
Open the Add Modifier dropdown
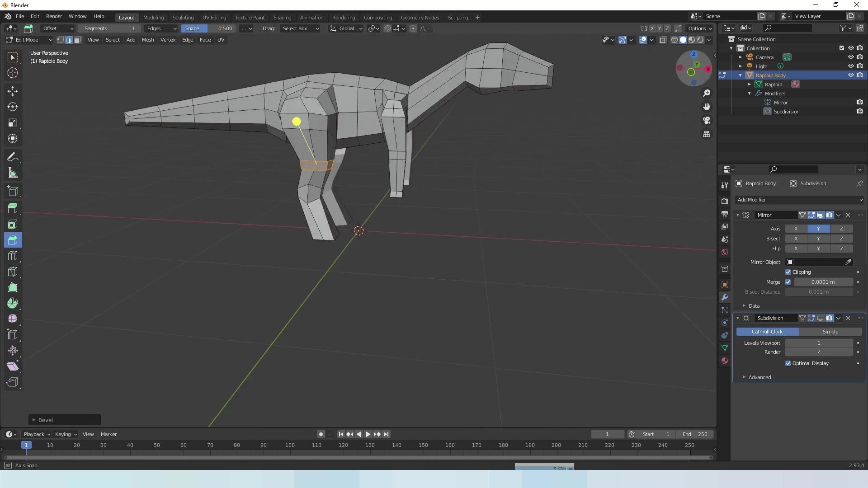[799, 200]
